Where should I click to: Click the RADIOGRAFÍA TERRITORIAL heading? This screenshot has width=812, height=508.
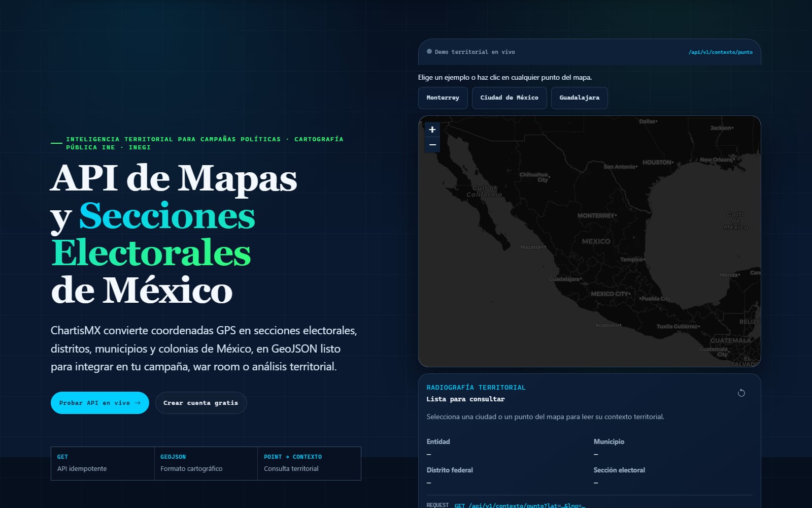(476, 387)
